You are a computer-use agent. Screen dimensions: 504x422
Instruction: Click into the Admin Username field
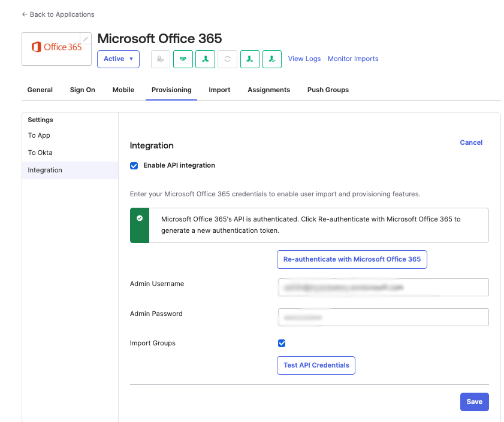click(383, 287)
